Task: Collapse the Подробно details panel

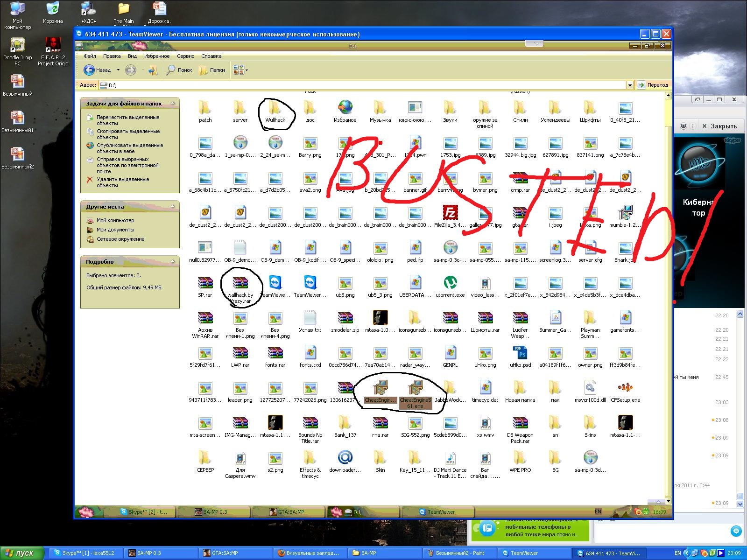Action: point(173,261)
